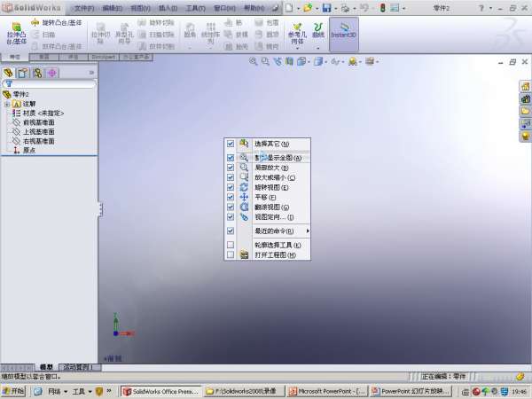This screenshot has width=532, height=399.
Task: Open the dropdown arrow next to New document icon
Action: click(x=298, y=8)
